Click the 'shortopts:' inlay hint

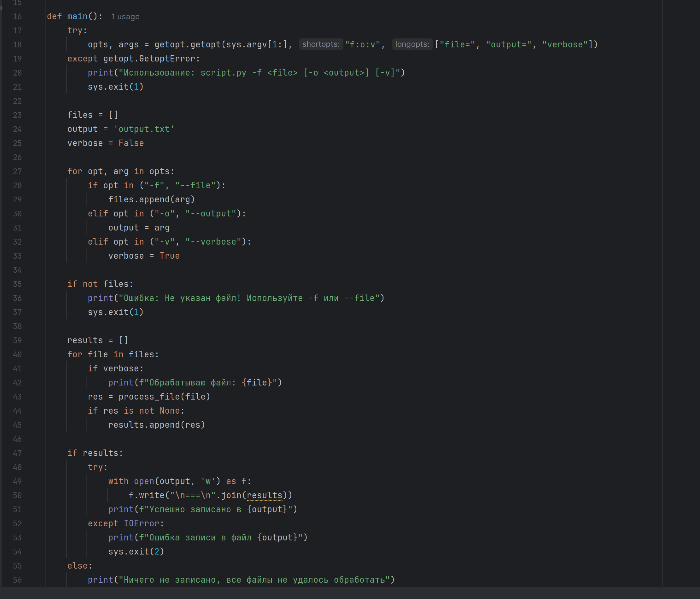click(321, 44)
